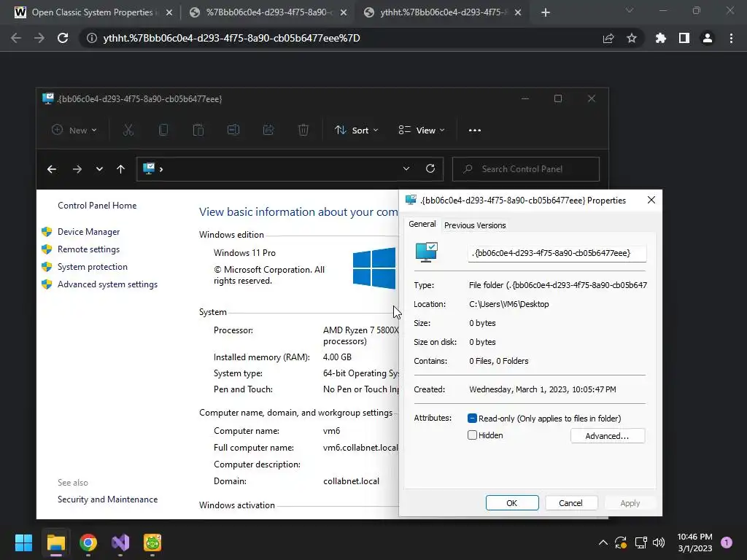Click the browser reload icon
Screen dimensions: 747x560
63,38
